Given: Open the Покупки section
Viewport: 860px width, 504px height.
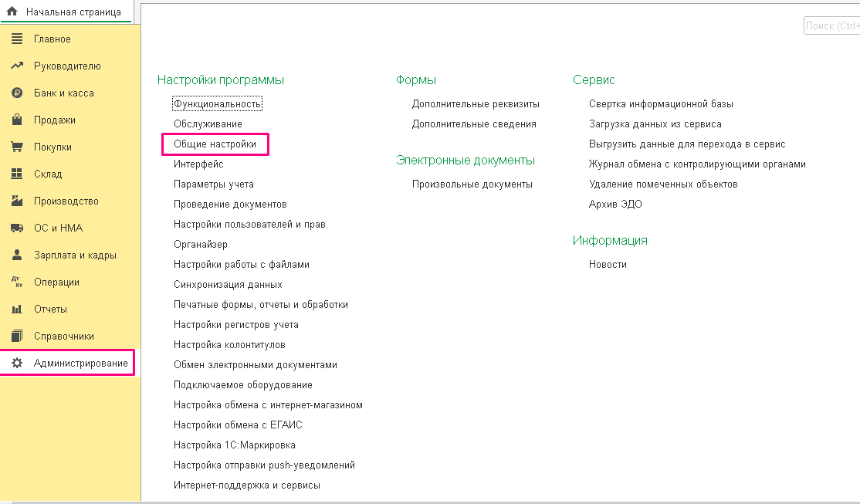Looking at the screenshot, I should [x=70, y=147].
